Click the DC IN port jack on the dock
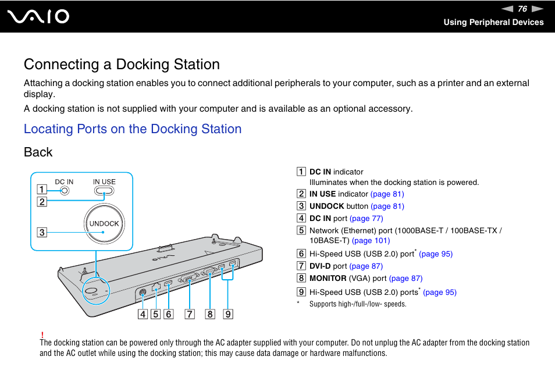The height and width of the screenshot is (392, 555). point(143,292)
